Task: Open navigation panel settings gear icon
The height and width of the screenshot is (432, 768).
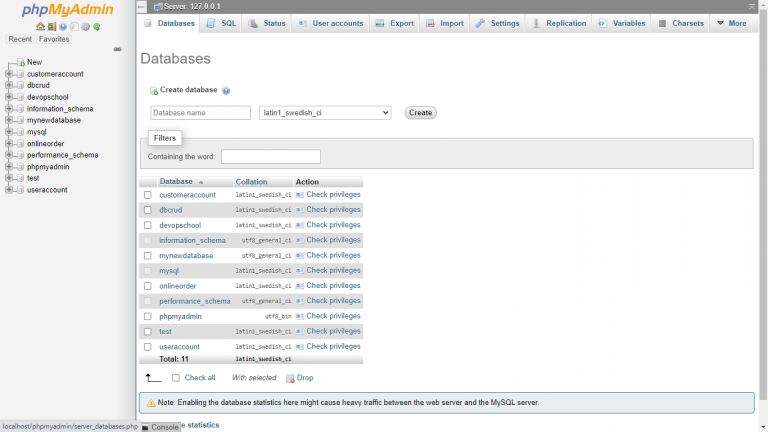Action: click(86, 26)
